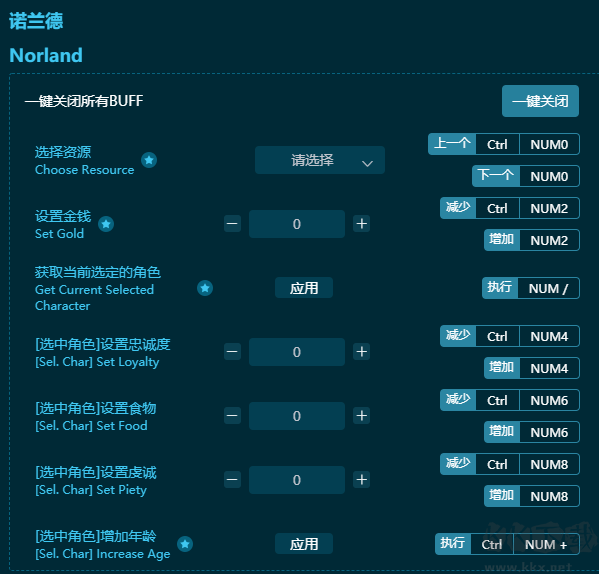The height and width of the screenshot is (574, 599).
Task: Click 增加 hotkey label for Set Loyalty
Action: (502, 368)
